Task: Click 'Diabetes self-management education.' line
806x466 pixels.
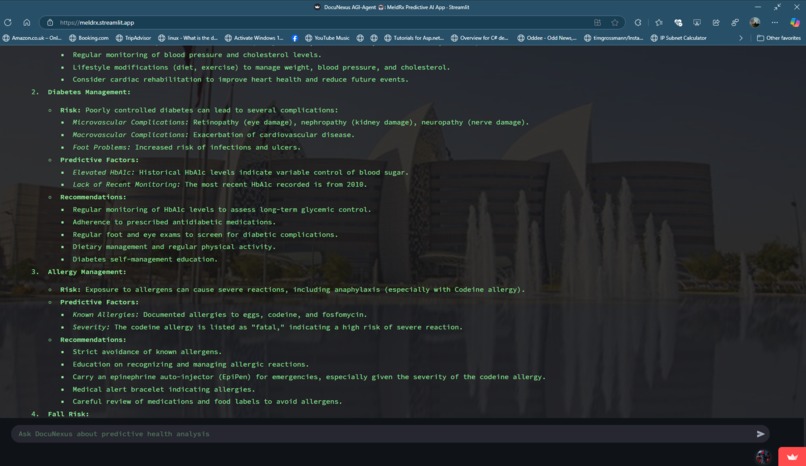Action: click(x=145, y=259)
